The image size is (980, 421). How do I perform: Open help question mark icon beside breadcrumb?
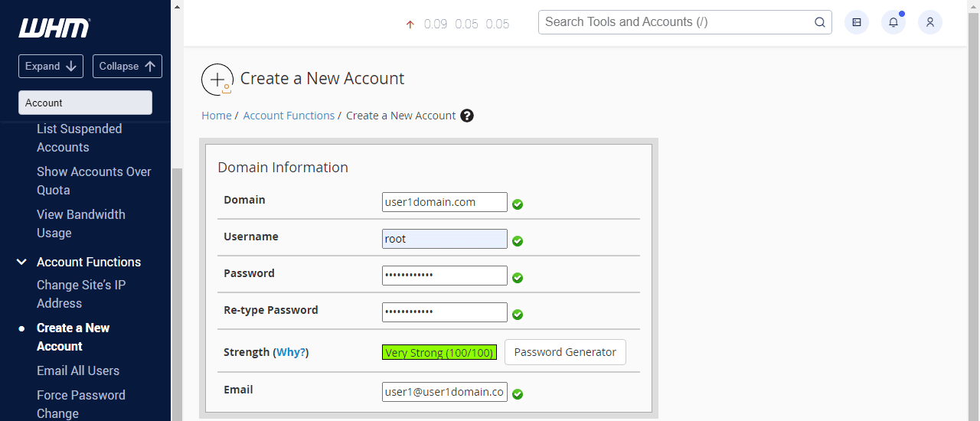[x=467, y=116]
